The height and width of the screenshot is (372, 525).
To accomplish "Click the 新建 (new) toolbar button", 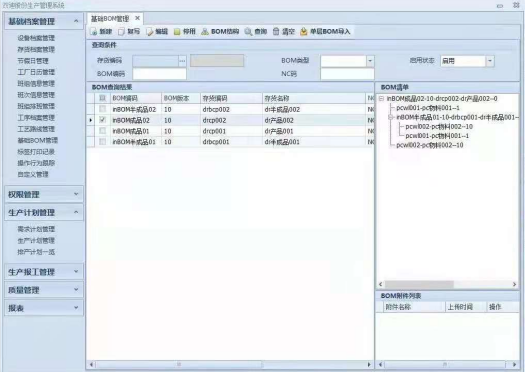I will click(x=101, y=31).
